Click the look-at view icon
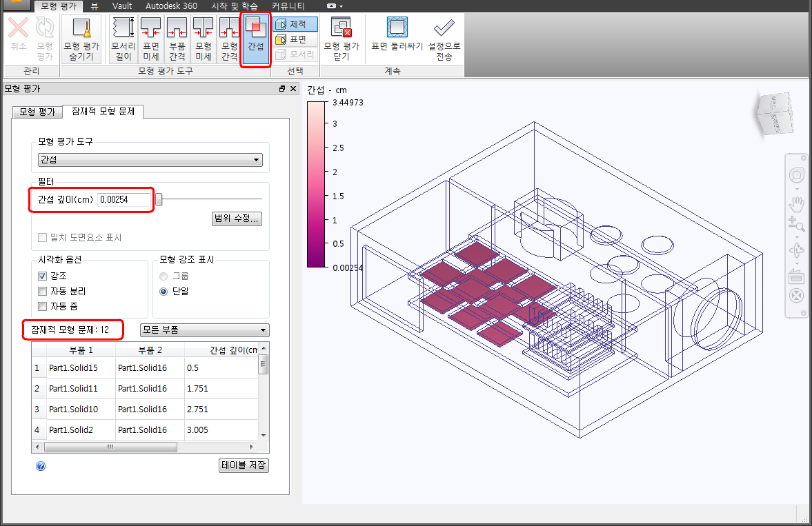The image size is (812, 526). point(796,277)
